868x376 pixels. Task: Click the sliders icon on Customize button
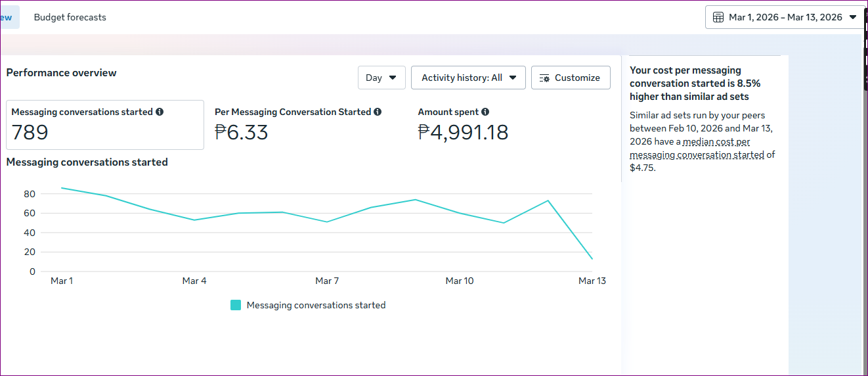pyautogui.click(x=544, y=78)
